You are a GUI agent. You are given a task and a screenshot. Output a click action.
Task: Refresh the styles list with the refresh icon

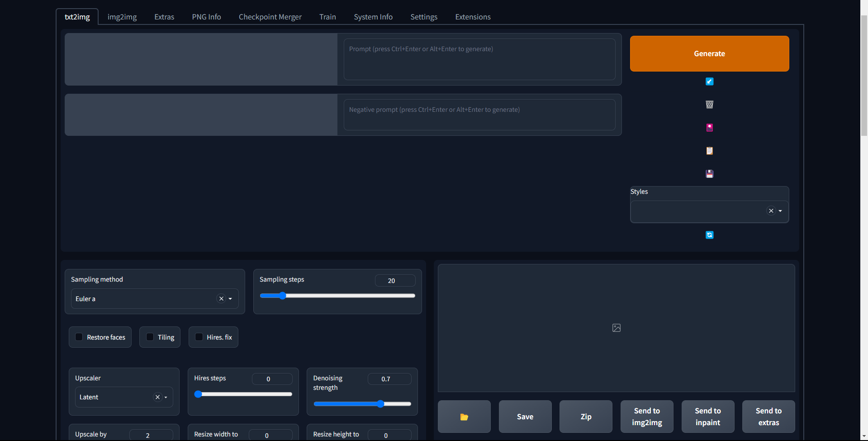709,235
